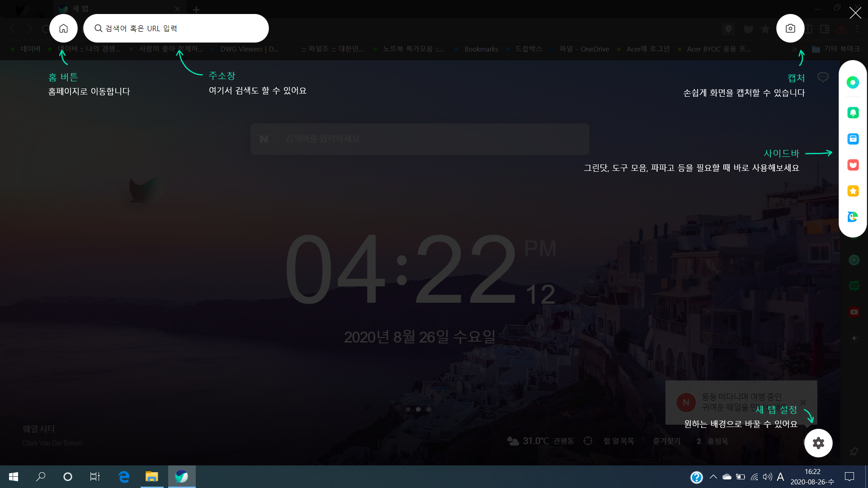
Task: Open the green Whale circle sidebar icon
Action: [853, 82]
